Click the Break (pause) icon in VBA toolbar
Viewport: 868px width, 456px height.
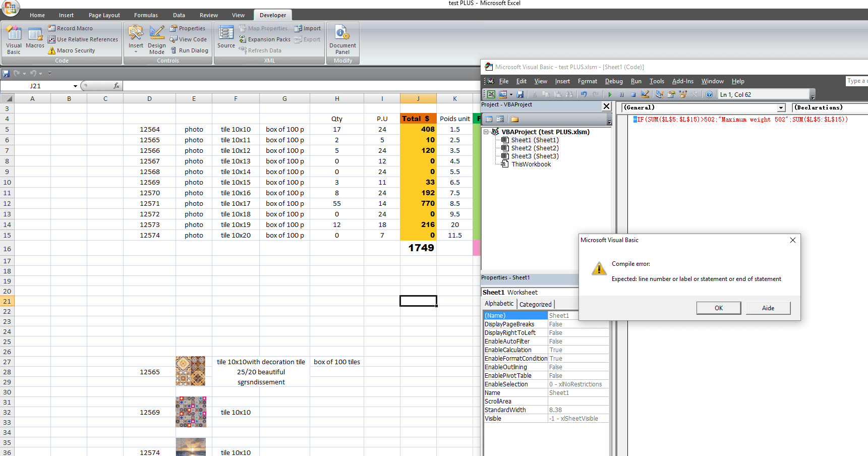pyautogui.click(x=621, y=94)
